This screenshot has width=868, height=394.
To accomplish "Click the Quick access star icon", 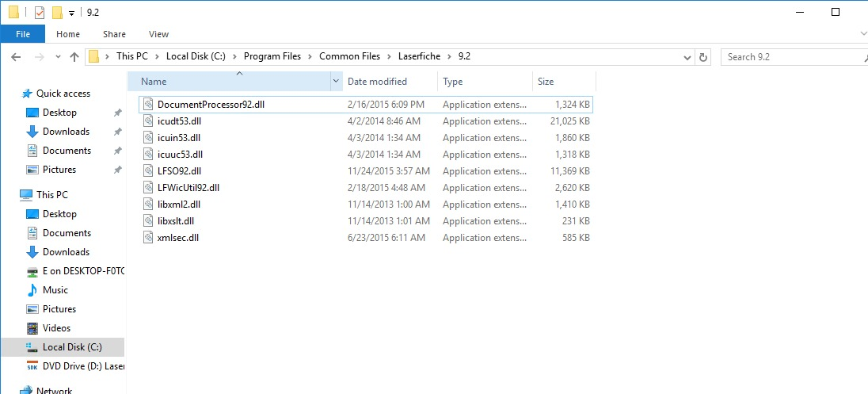I will [x=26, y=94].
